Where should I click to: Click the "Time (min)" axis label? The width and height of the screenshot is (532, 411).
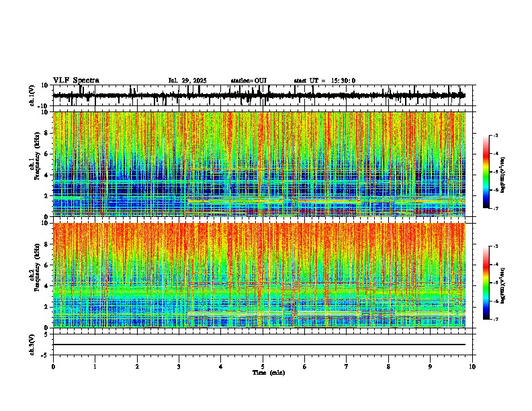[269, 373]
